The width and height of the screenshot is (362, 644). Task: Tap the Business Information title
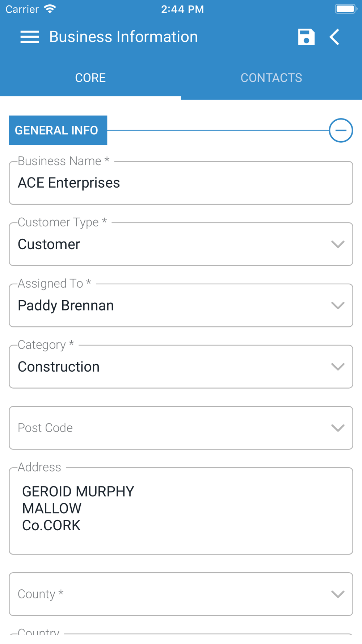pyautogui.click(x=123, y=37)
